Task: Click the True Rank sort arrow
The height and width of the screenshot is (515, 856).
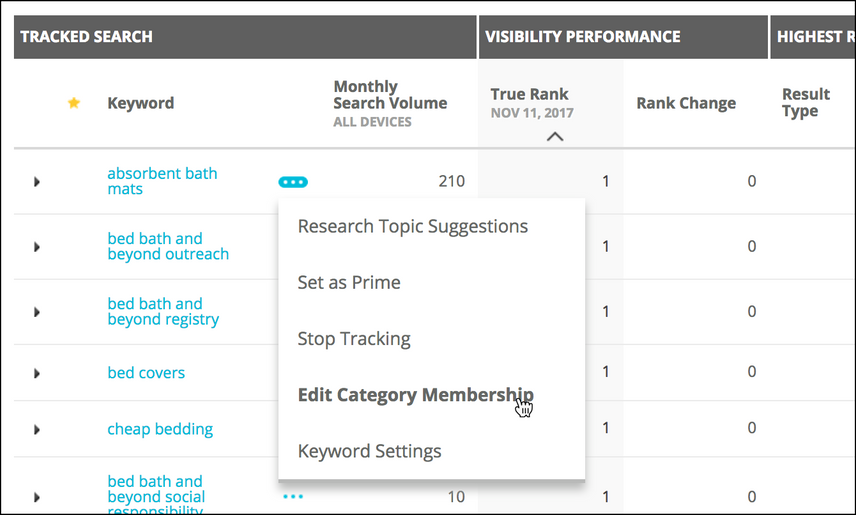Action: (x=555, y=137)
